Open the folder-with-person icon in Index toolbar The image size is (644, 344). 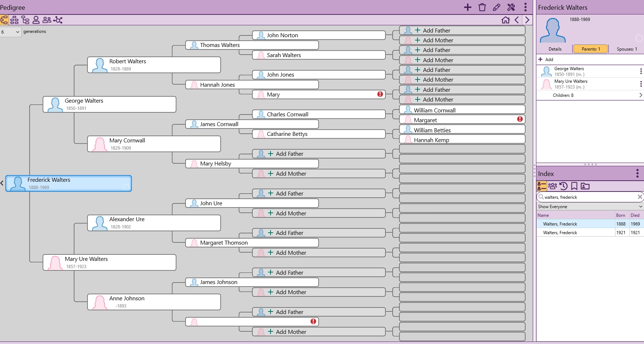point(585,186)
